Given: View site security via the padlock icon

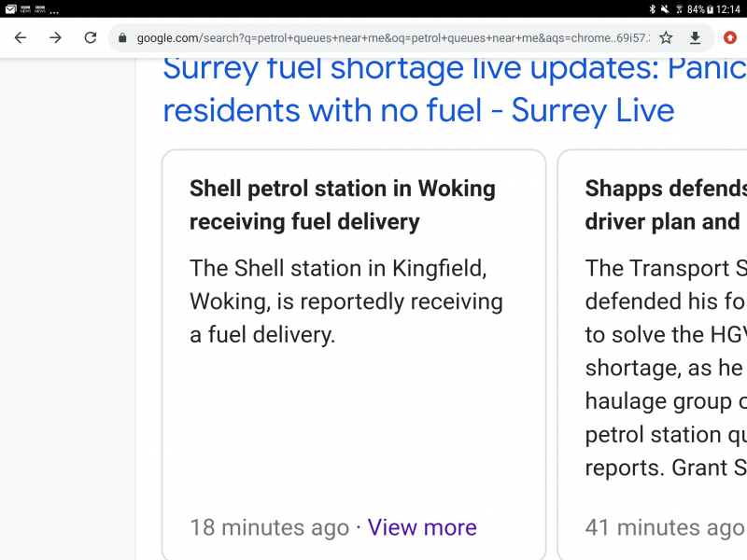Looking at the screenshot, I should pyautogui.click(x=124, y=38).
